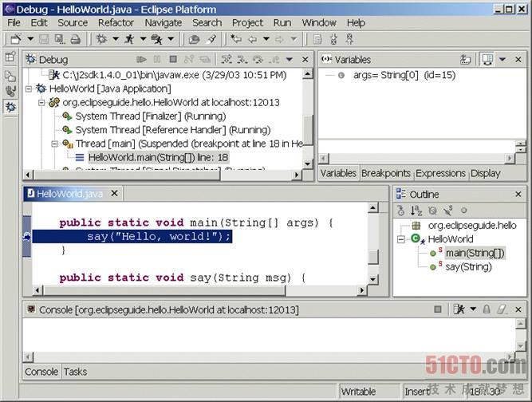Image resolution: width=532 pixels, height=402 pixels.
Task: Click the Step Into icon in Debug view
Action: 242,60
